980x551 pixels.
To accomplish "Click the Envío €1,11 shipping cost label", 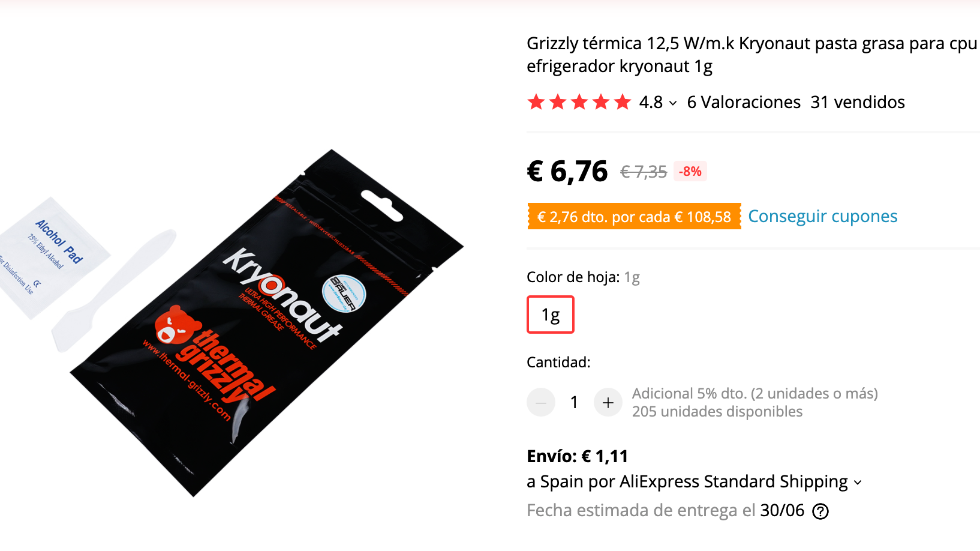I will (577, 456).
